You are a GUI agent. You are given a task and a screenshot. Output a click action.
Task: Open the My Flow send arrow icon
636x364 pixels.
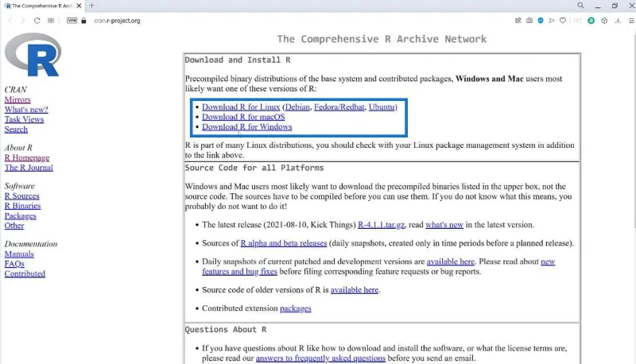(552, 21)
